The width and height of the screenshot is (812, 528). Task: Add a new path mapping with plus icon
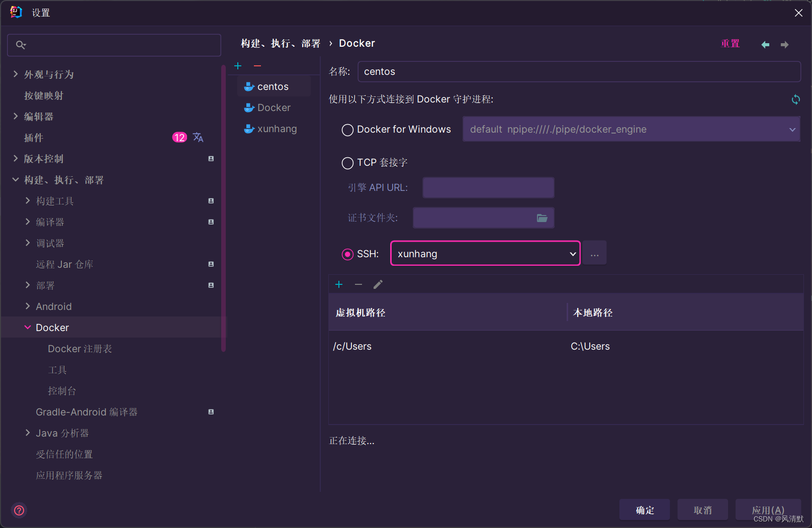tap(339, 284)
